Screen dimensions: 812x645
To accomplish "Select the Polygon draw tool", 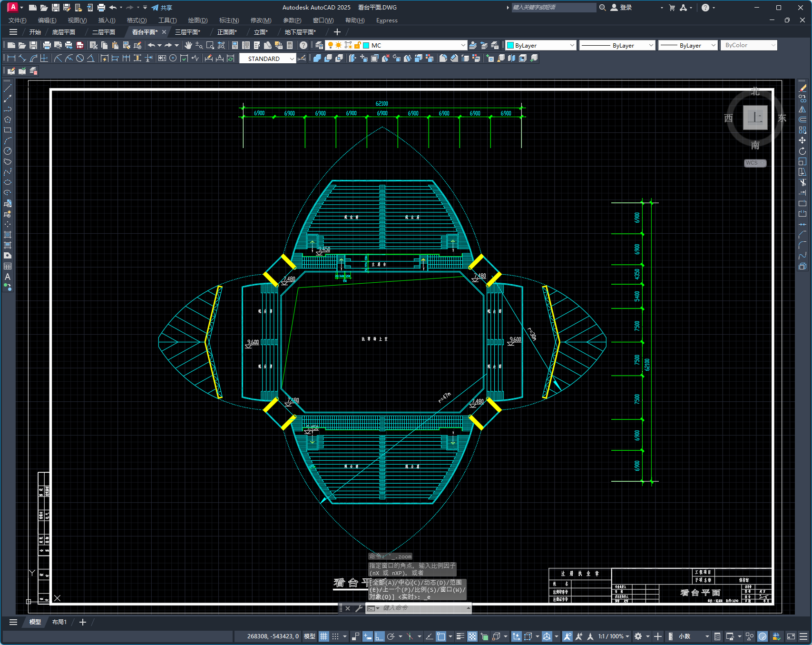I will [x=8, y=119].
